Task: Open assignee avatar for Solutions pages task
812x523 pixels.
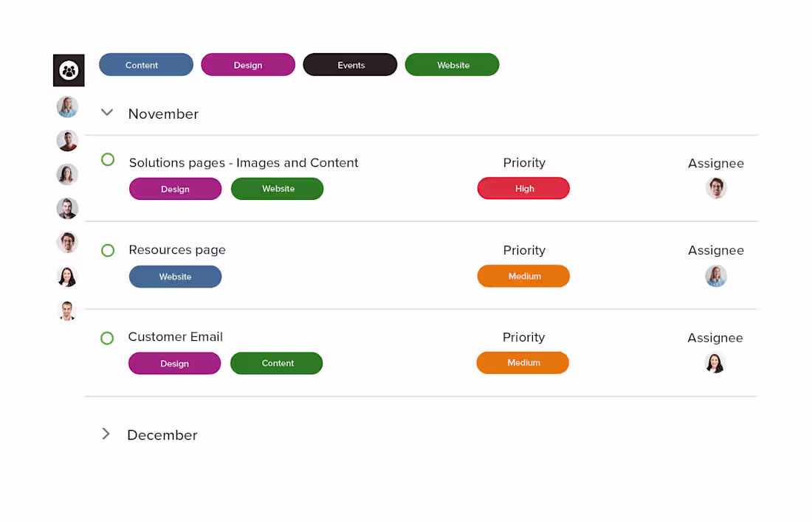Action: pyautogui.click(x=716, y=188)
